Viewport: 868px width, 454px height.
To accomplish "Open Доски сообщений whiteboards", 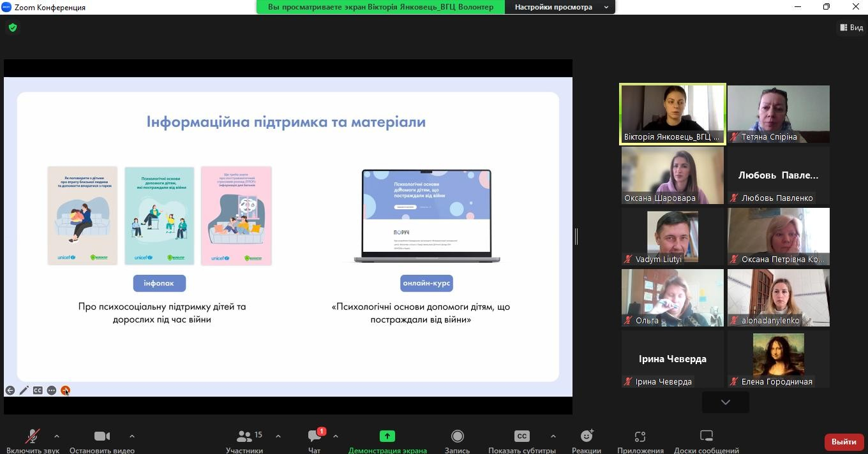I will pos(706,441).
